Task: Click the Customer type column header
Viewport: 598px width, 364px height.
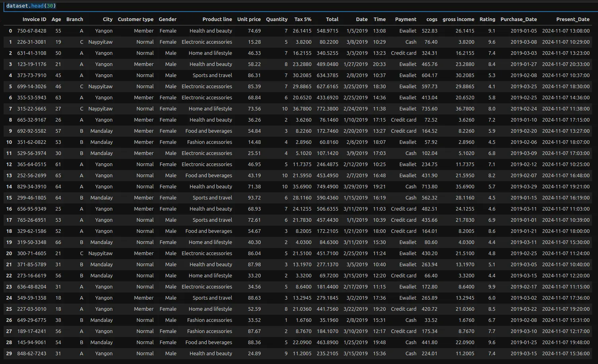Action: [x=135, y=19]
